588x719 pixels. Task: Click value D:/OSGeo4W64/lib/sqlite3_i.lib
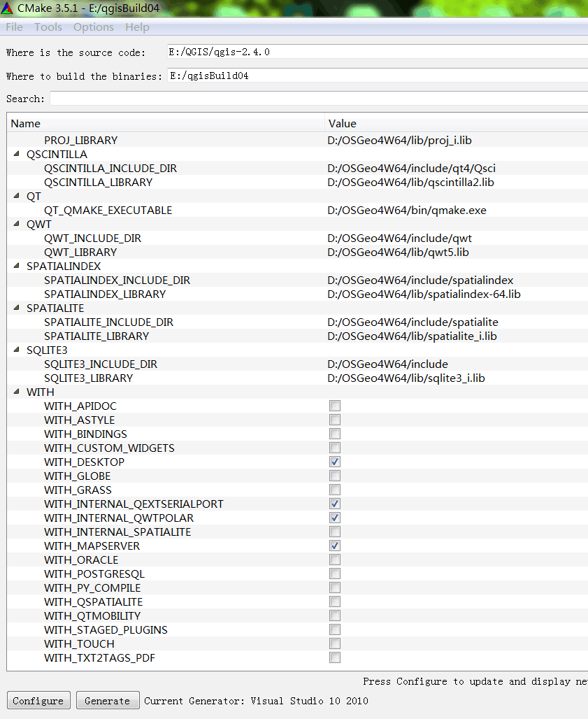point(406,378)
